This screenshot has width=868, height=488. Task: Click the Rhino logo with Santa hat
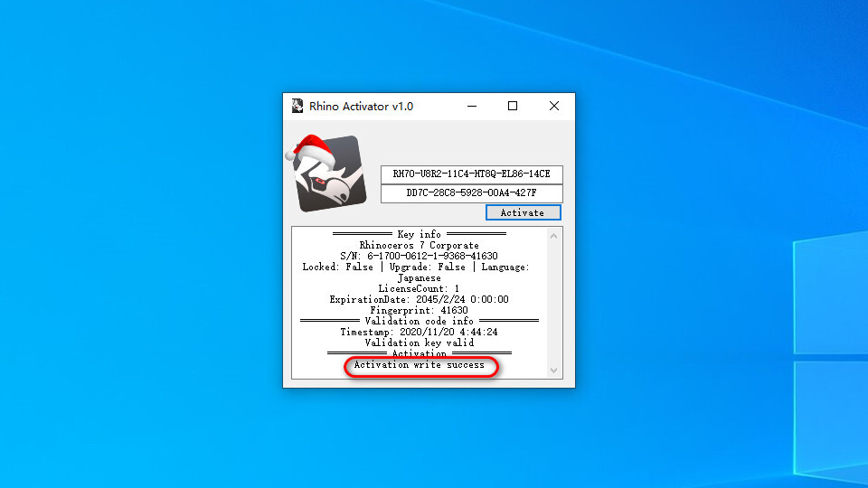coord(328,174)
